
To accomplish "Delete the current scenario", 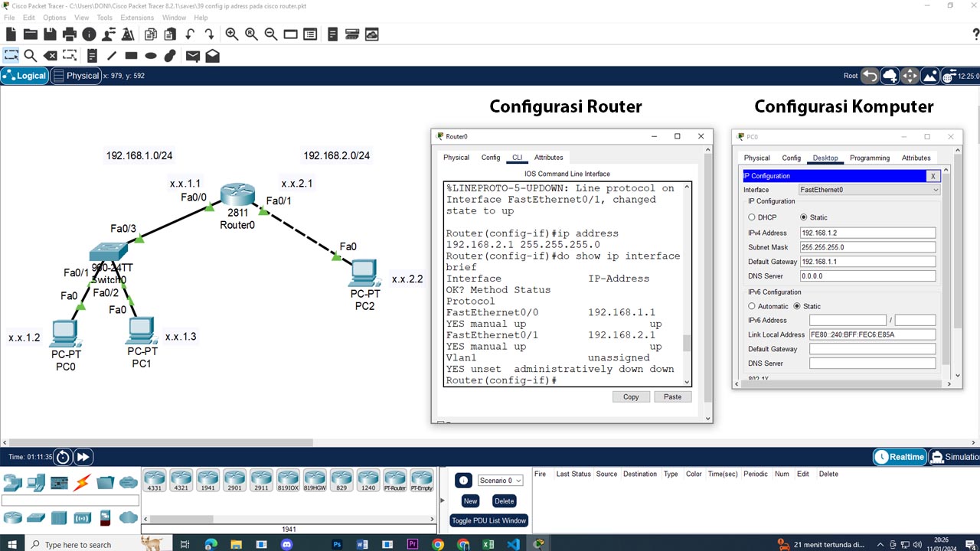I will click(x=504, y=500).
